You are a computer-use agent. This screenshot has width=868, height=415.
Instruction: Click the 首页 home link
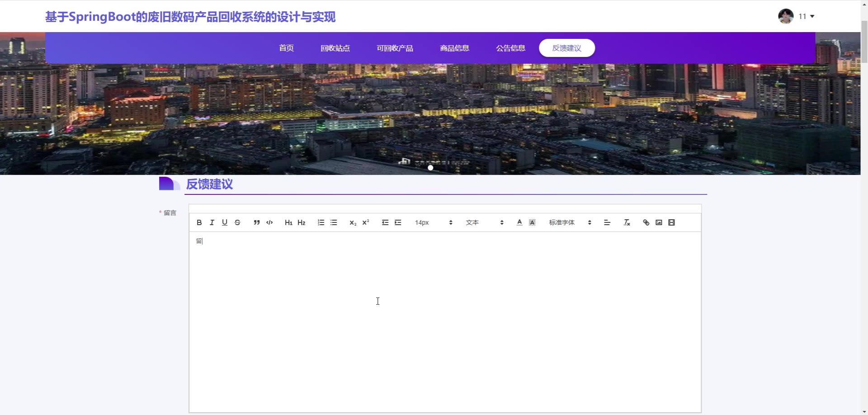pos(286,48)
